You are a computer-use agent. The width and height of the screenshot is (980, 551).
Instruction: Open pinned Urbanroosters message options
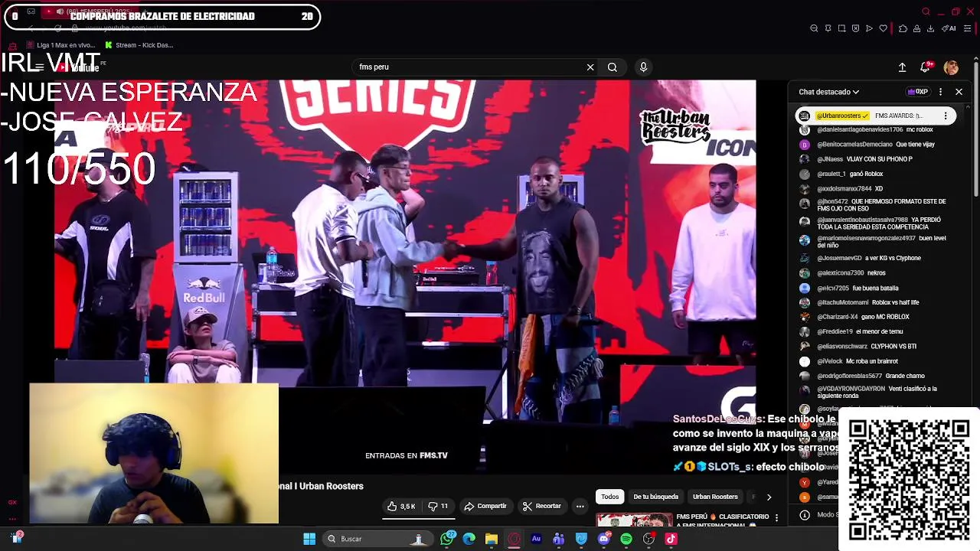click(946, 116)
